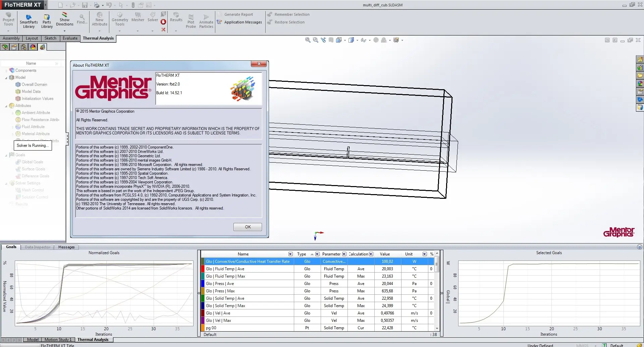
Task: Open Geometry Tools
Action: click(x=120, y=19)
